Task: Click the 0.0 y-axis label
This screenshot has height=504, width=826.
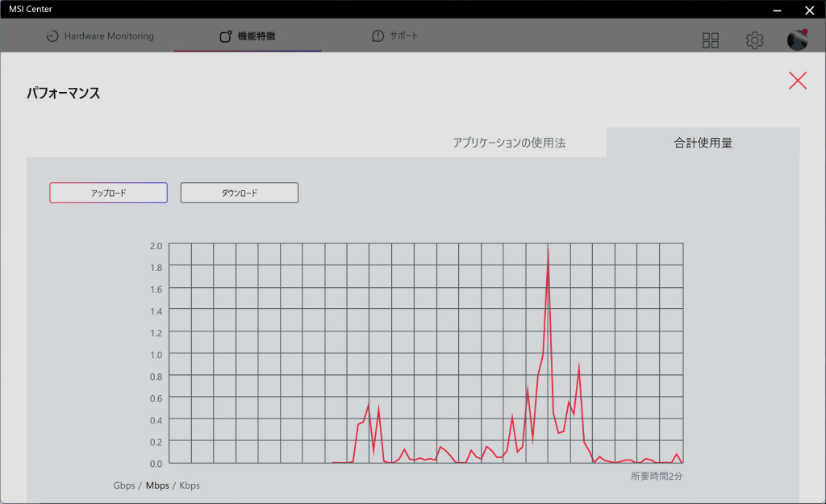Action: point(156,464)
